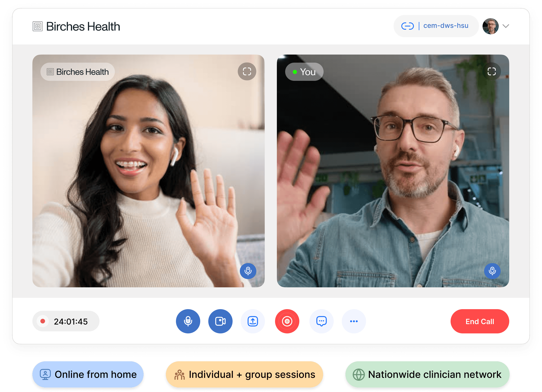Image resolution: width=542 pixels, height=392 pixels.
Task: Expand the account dropdown chevron
Action: click(506, 26)
